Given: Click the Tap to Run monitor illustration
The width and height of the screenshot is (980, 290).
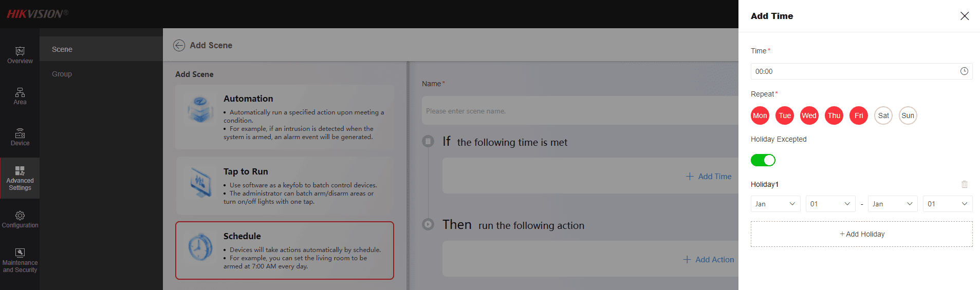Looking at the screenshot, I should tap(200, 182).
